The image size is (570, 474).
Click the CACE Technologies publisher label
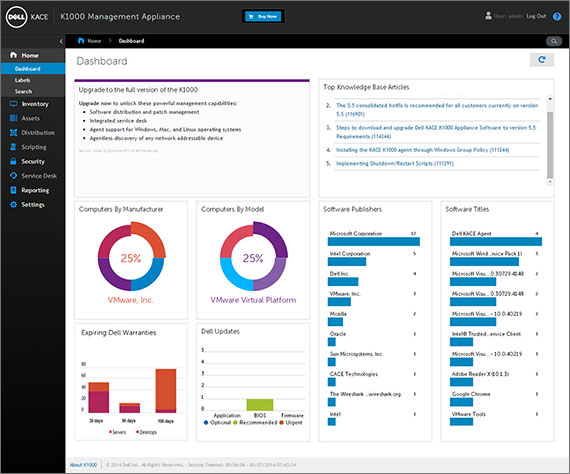coord(354,374)
